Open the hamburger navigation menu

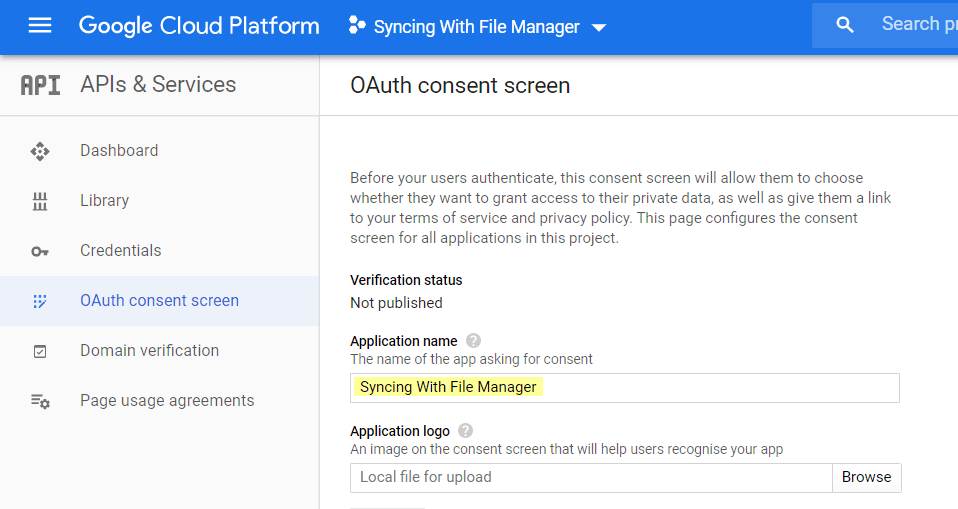coord(40,26)
